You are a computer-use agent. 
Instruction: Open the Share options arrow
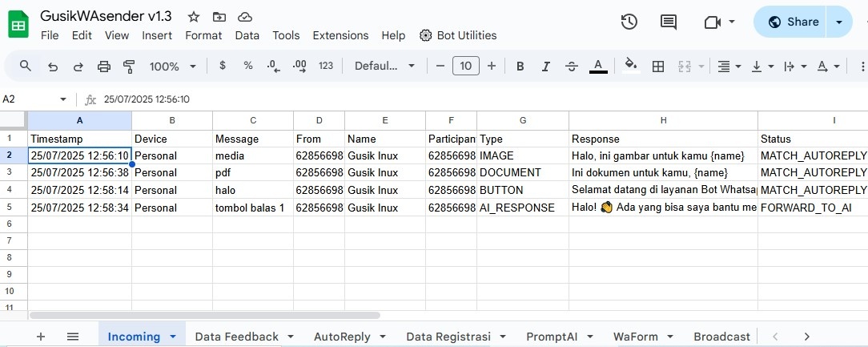839,22
